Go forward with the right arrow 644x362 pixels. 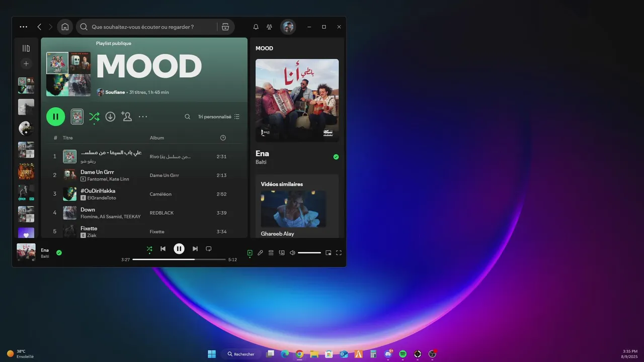(50, 27)
